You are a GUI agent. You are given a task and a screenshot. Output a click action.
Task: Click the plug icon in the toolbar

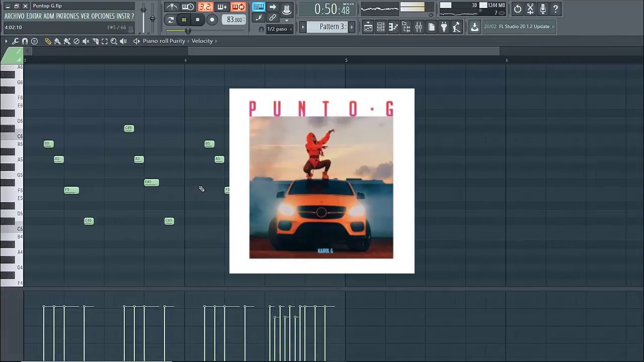click(x=444, y=27)
